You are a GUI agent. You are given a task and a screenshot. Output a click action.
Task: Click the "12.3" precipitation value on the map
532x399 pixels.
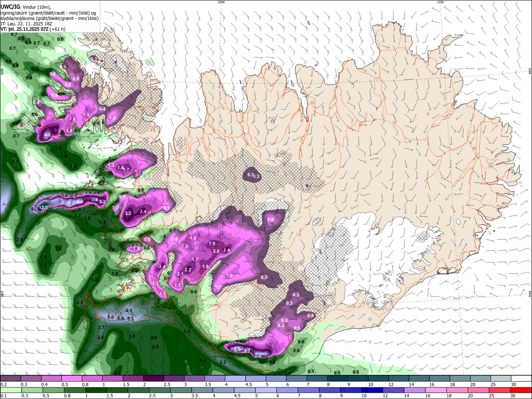[x=43, y=207]
